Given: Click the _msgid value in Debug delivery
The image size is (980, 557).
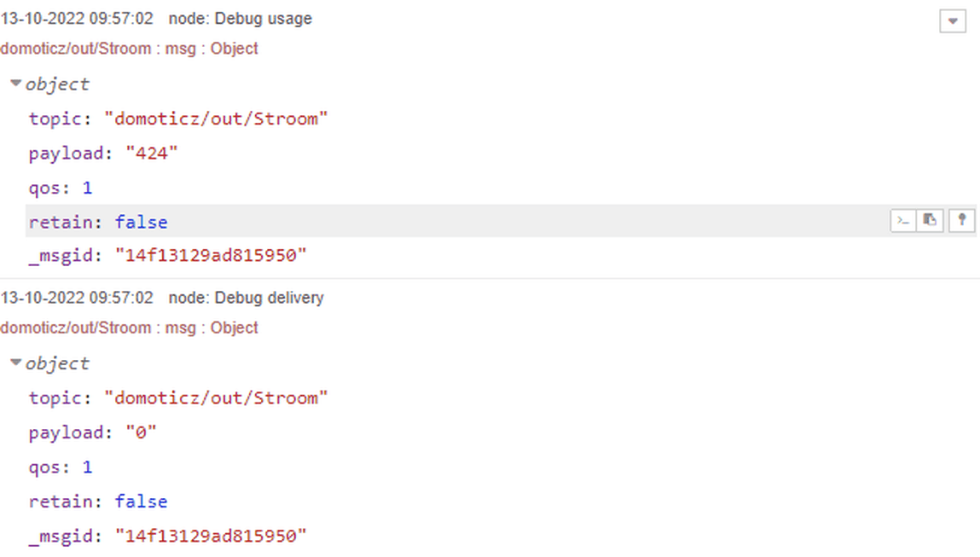Looking at the screenshot, I should click(211, 536).
